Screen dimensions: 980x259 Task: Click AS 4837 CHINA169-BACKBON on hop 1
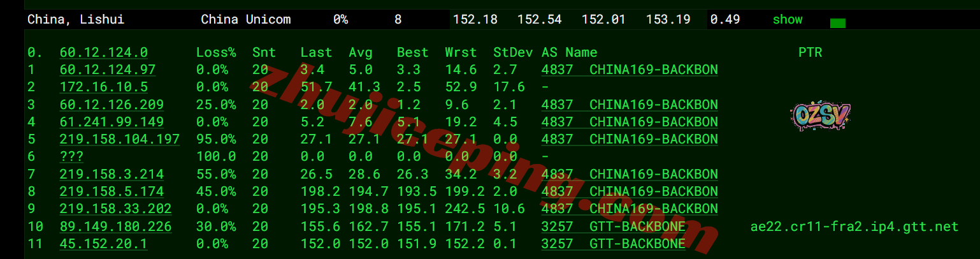629,70
